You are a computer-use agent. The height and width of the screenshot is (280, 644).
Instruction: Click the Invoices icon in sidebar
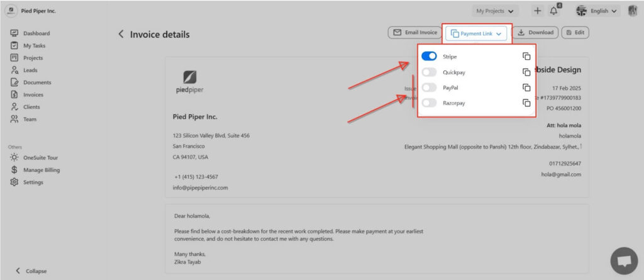(x=14, y=94)
